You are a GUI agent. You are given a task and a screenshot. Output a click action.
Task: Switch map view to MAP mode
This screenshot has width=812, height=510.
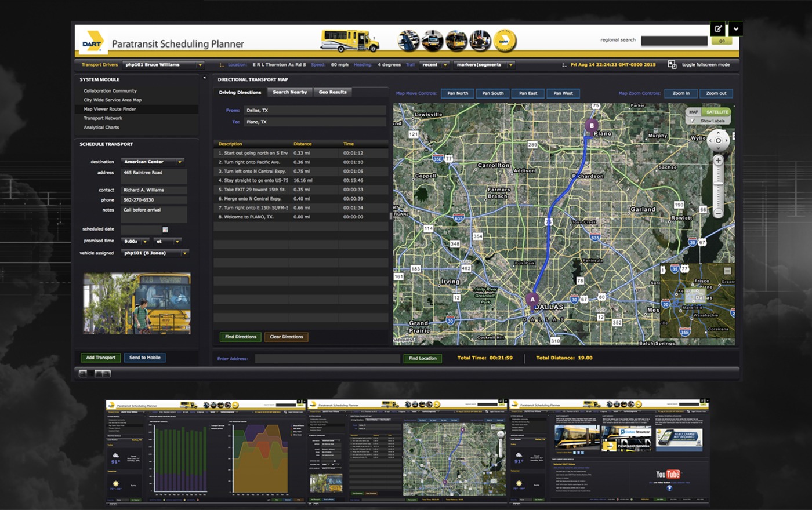click(x=694, y=112)
